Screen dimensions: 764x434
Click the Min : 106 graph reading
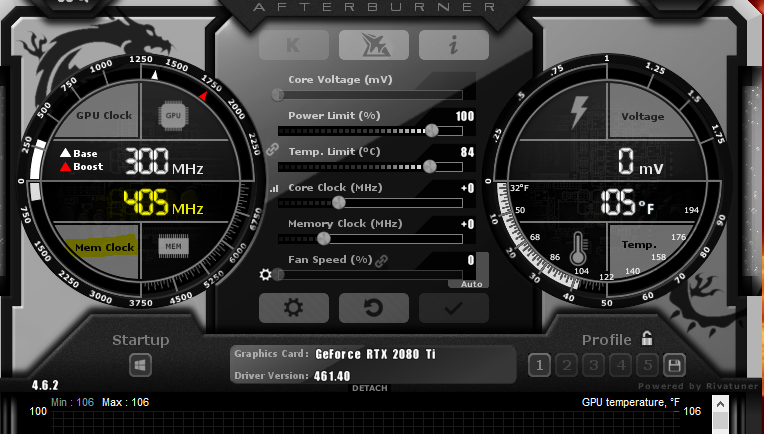(x=72, y=402)
